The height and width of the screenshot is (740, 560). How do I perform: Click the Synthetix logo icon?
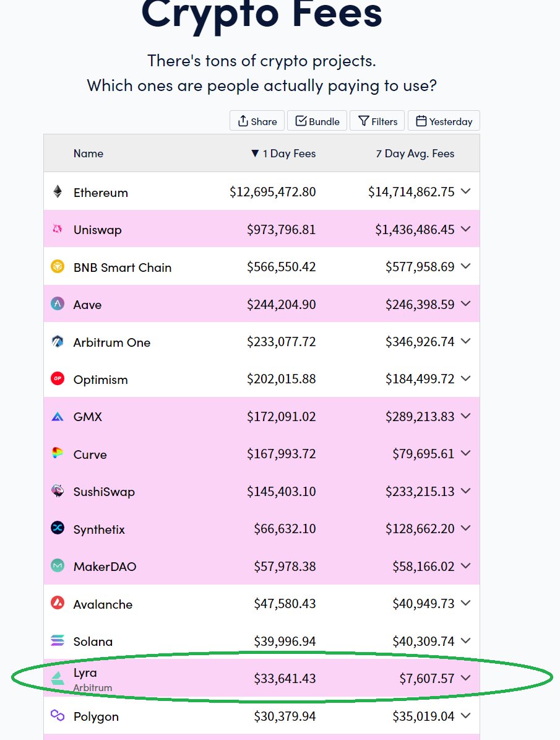pos(58,528)
